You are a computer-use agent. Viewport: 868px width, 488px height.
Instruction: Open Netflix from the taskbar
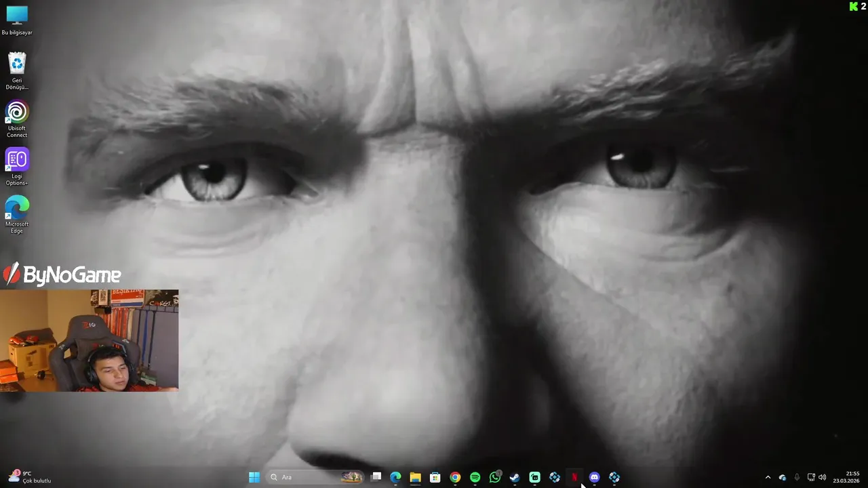point(574,477)
